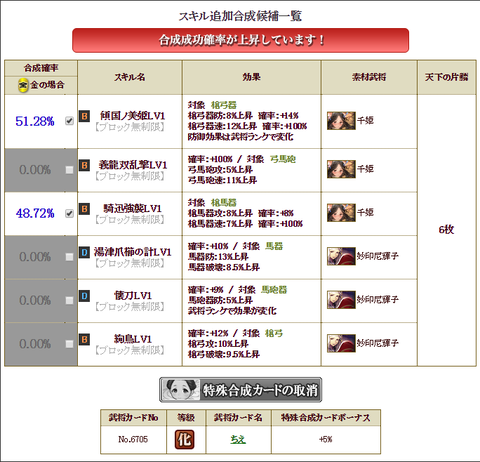Click 槍弓器 target text in 傾国ノ美姫 effect
The image size is (480, 462).
tap(224, 105)
